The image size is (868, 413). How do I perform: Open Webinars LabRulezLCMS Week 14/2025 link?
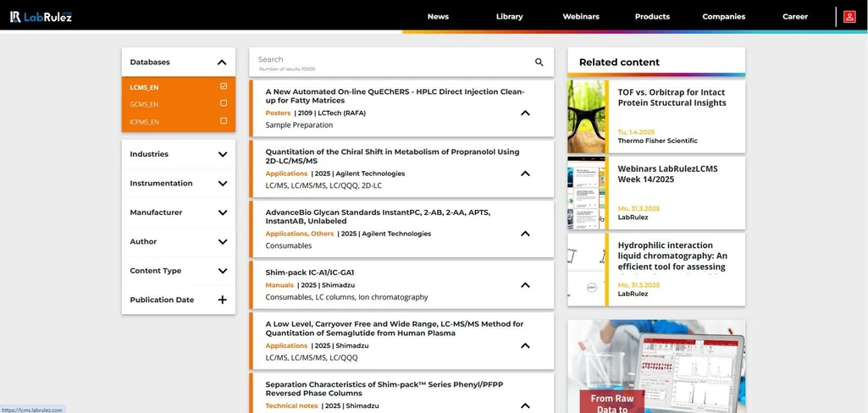667,173
